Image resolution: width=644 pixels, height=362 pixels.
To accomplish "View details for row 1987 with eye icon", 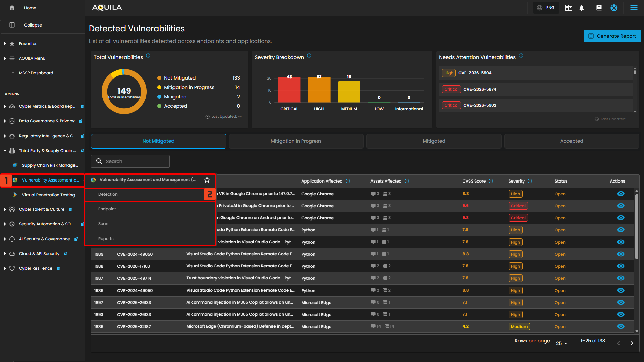I will 621,278.
